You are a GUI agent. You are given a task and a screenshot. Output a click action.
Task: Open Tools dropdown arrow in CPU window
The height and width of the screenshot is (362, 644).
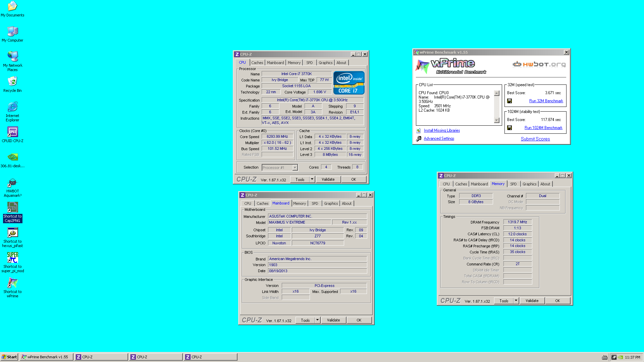coord(312,179)
